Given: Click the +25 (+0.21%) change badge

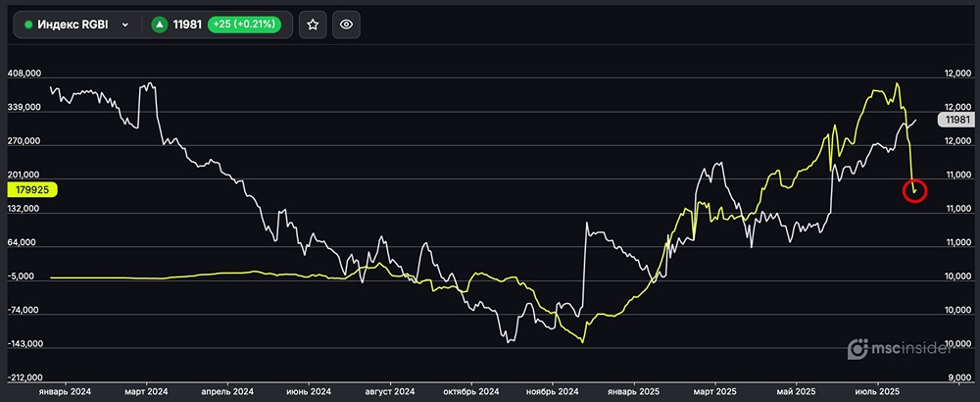Looking at the screenshot, I should point(244,25).
